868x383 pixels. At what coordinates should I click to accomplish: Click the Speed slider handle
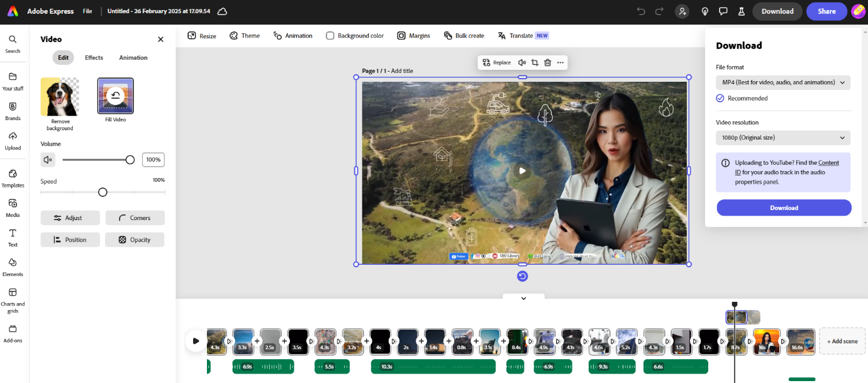[x=103, y=192]
